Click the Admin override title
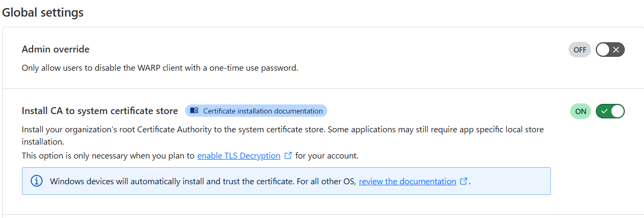Image resolution: width=644 pixels, height=218 pixels. pos(56,49)
